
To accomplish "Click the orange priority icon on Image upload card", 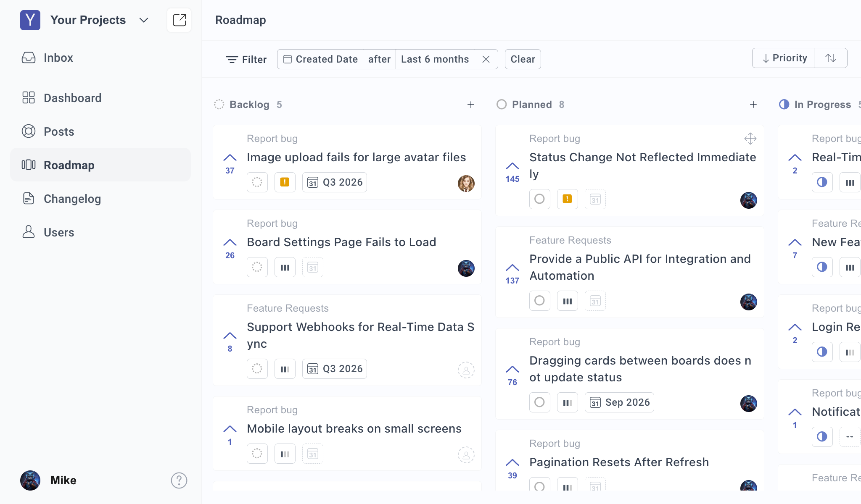I will click(285, 182).
